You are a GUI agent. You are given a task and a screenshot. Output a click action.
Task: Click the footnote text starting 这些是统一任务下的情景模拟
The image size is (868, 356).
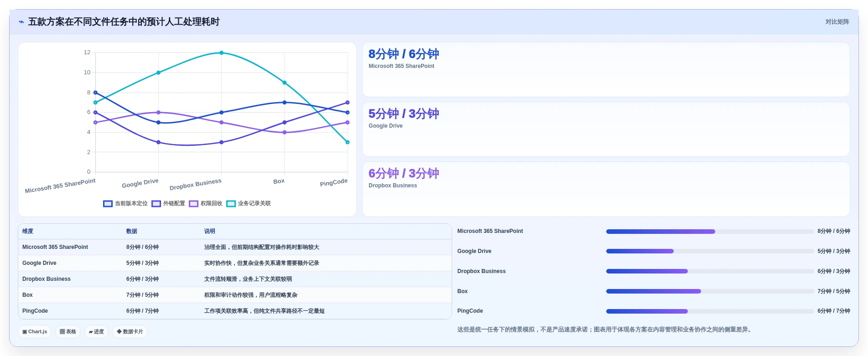[605, 330]
